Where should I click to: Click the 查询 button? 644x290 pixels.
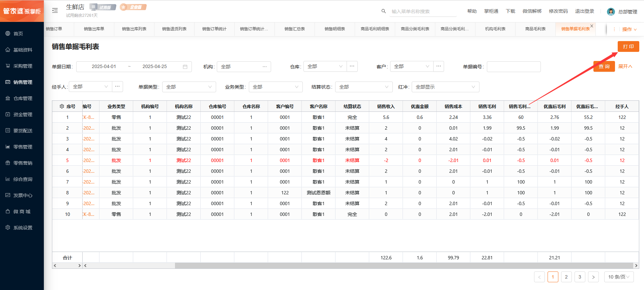pyautogui.click(x=604, y=66)
